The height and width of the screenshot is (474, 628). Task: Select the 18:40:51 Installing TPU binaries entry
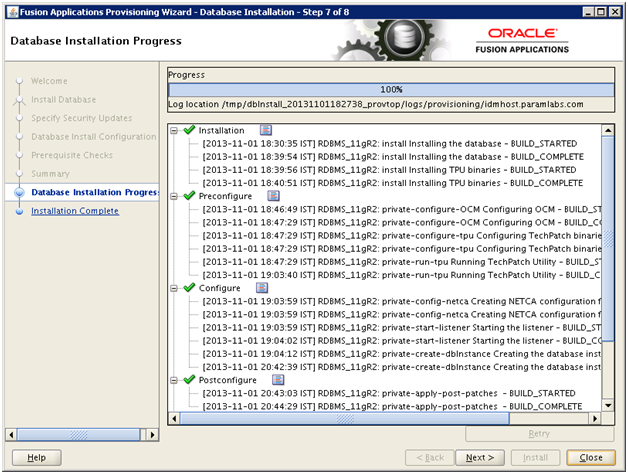(392, 183)
